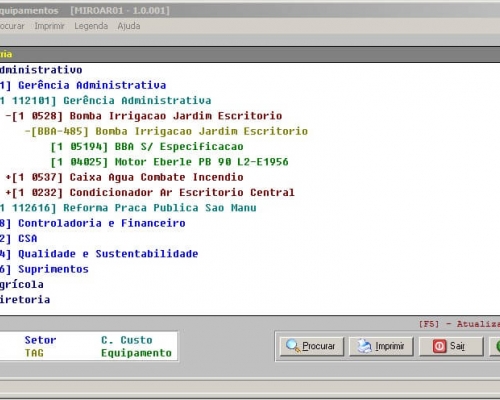Click the partially visible green button icon
500x400 pixels.
tap(497, 346)
